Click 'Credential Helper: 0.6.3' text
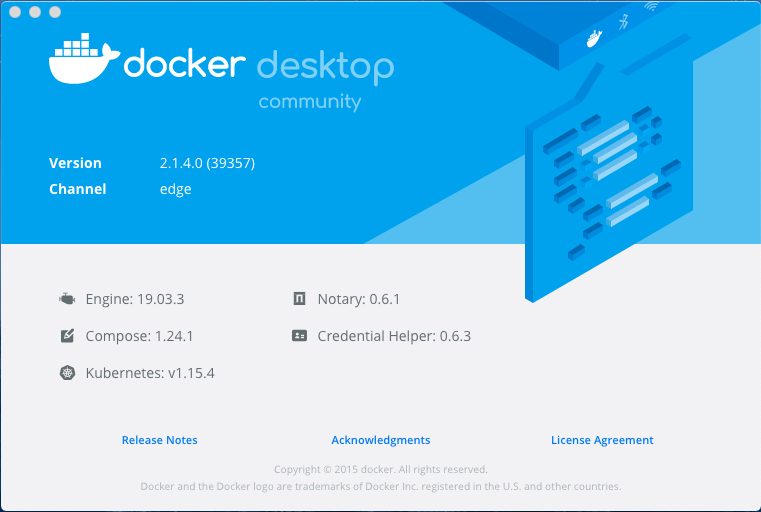761x512 pixels. click(394, 336)
